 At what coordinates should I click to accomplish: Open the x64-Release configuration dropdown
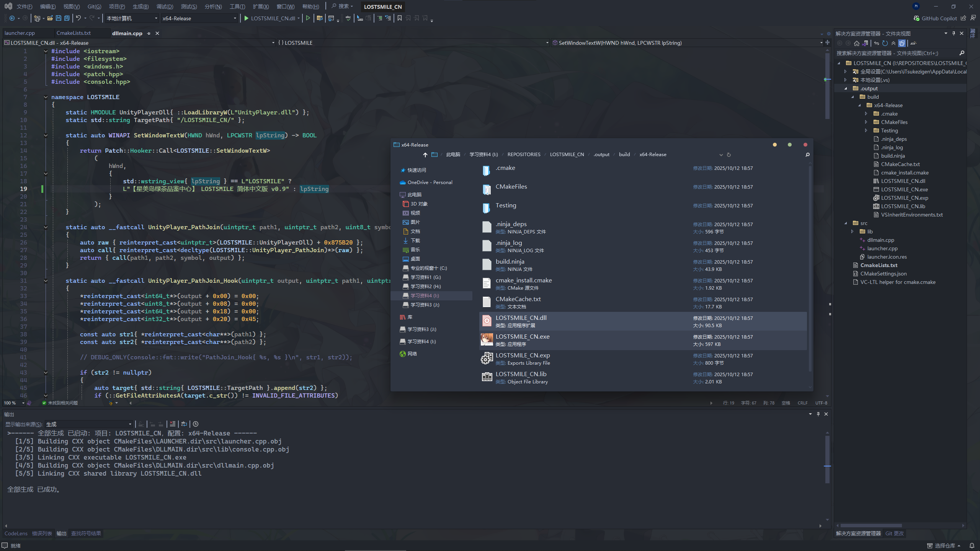[235, 18]
